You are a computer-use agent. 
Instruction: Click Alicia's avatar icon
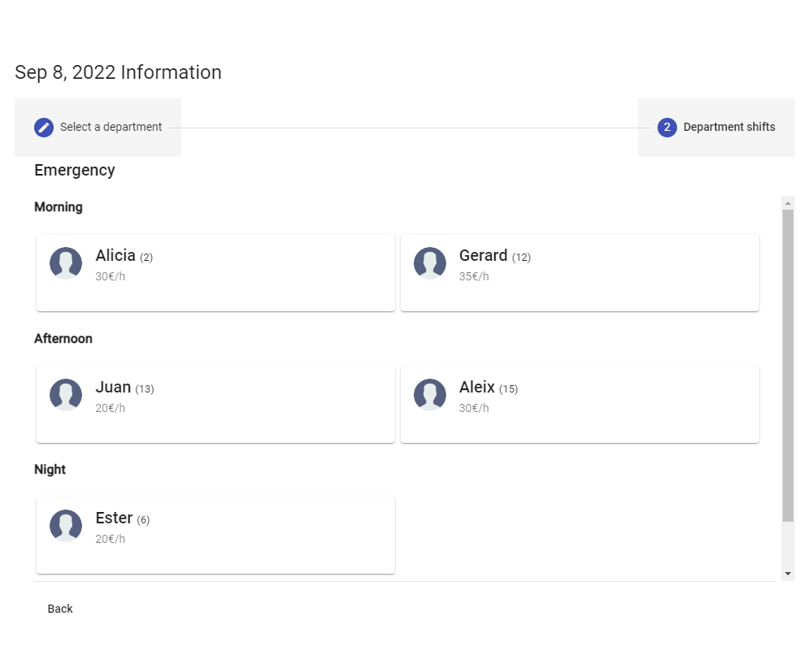click(x=66, y=263)
